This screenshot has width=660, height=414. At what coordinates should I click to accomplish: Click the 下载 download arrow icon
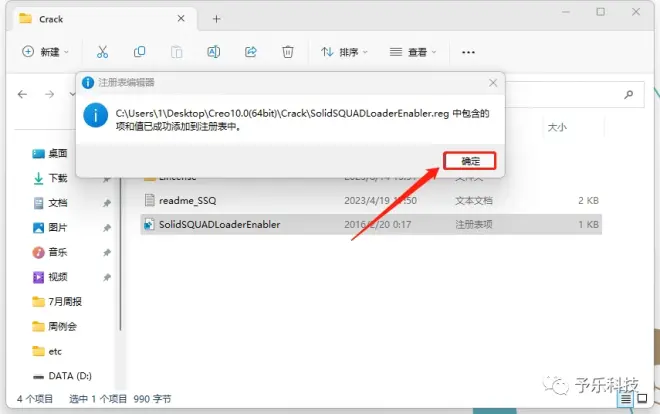(38, 178)
